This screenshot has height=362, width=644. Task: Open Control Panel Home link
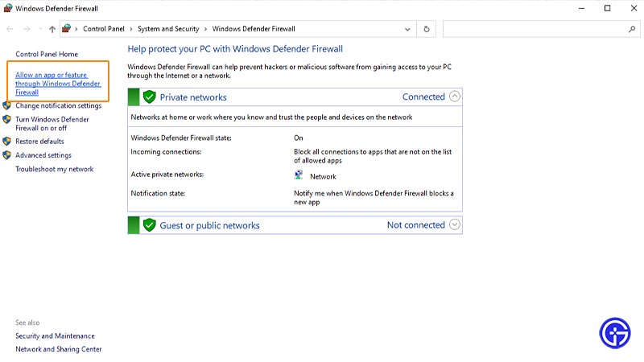pyautogui.click(x=47, y=54)
